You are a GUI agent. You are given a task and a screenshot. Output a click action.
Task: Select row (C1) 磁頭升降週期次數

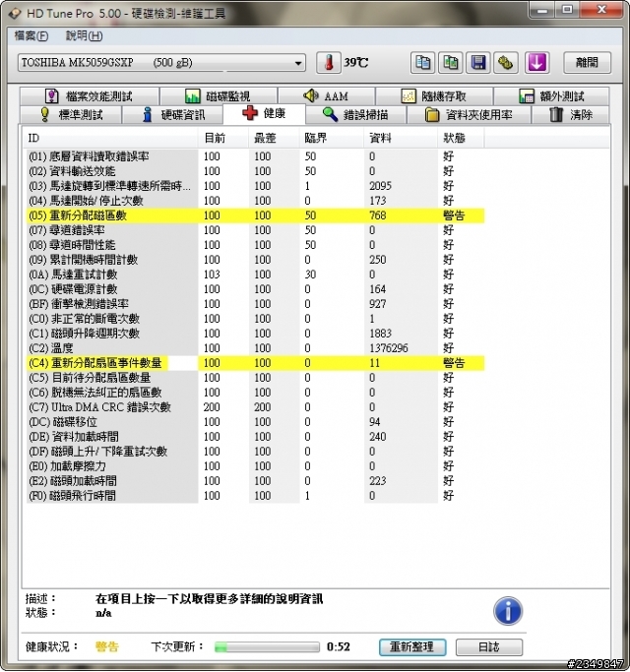click(x=256, y=334)
